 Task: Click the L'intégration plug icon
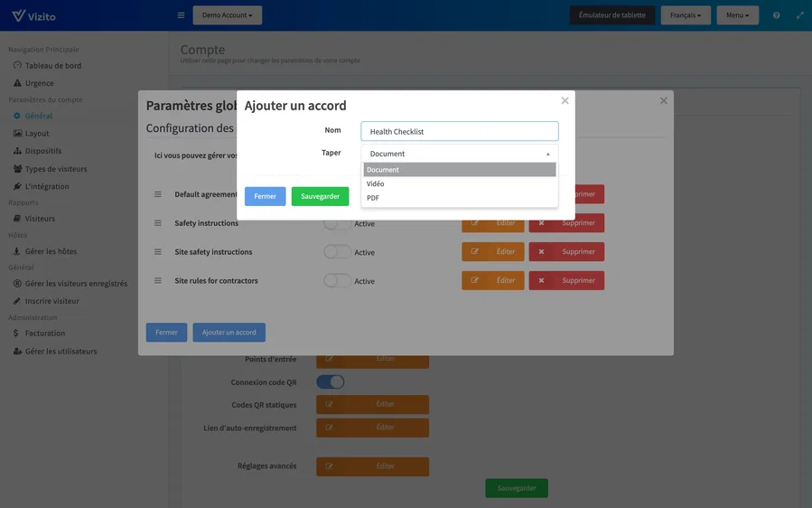pos(17,186)
